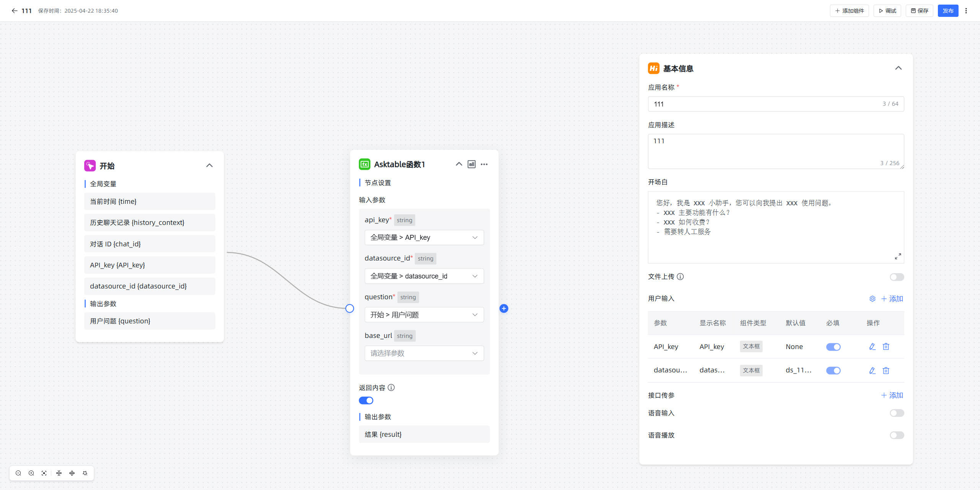This screenshot has width=980, height=490.
Task: Delete the API_key user input row
Action: click(886, 347)
